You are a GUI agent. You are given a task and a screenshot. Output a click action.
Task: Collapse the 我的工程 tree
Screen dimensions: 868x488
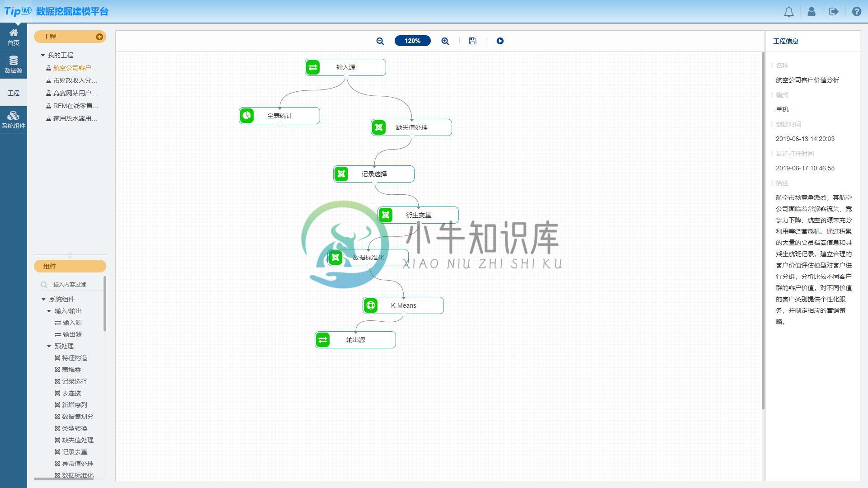(x=43, y=55)
